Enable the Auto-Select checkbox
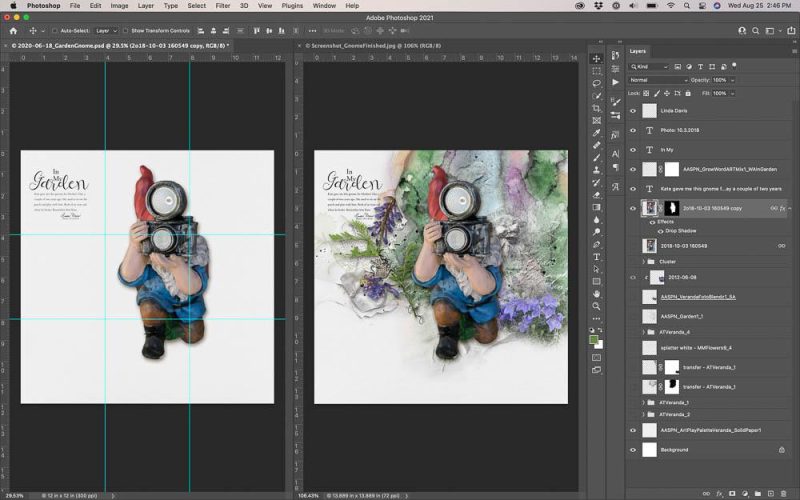Image resolution: width=800 pixels, height=500 pixels. [55, 31]
